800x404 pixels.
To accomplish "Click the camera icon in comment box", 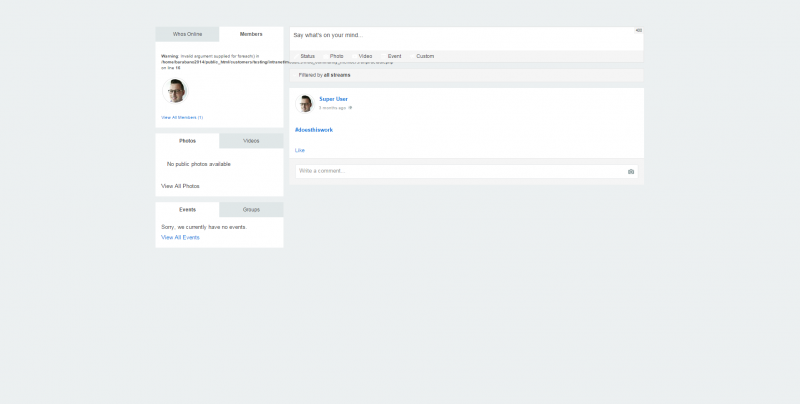I will point(630,171).
